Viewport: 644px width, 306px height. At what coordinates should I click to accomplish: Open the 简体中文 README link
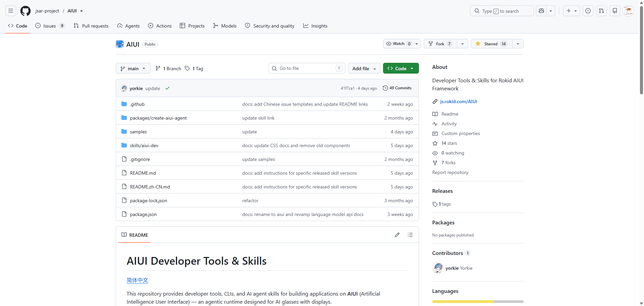pos(137,280)
